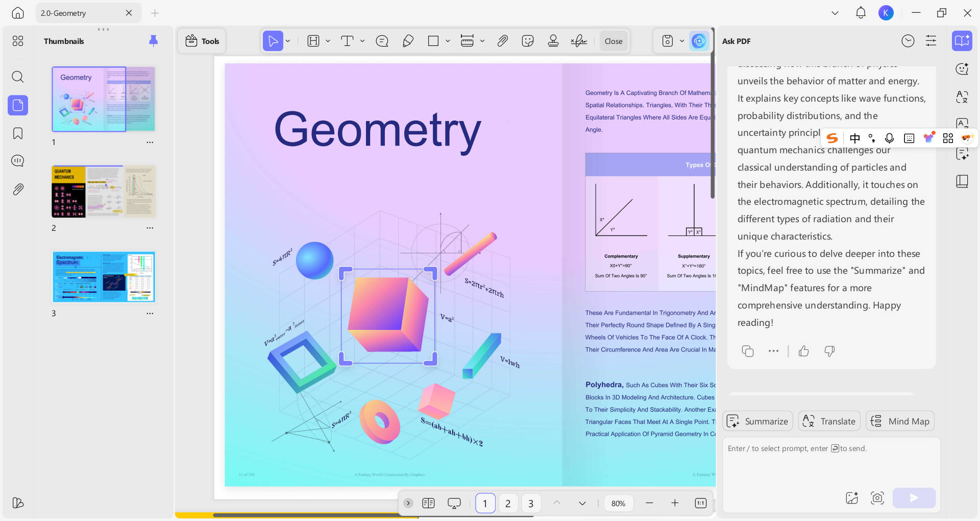980x521 pixels.
Task: Open search panel in left sidebar
Action: pos(18,77)
